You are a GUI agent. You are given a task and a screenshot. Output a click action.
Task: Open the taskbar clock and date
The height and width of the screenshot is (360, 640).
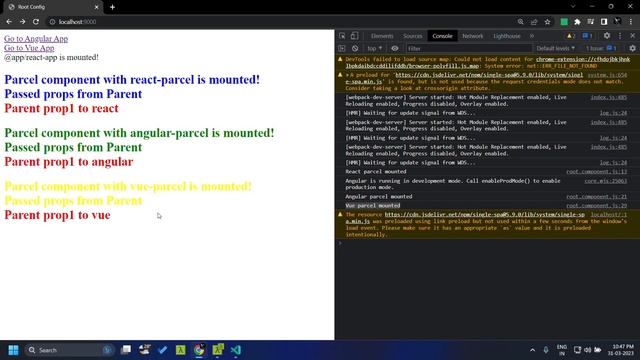pos(620,350)
